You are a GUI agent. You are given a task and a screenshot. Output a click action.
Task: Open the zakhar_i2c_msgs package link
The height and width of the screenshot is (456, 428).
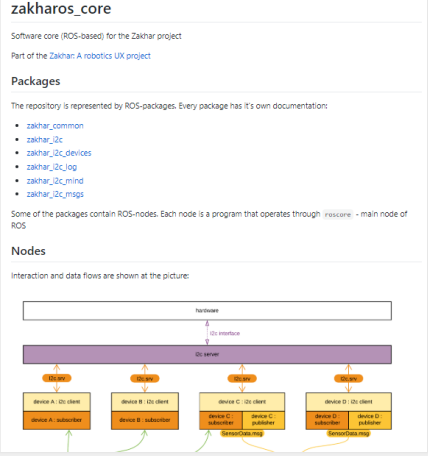coord(55,194)
